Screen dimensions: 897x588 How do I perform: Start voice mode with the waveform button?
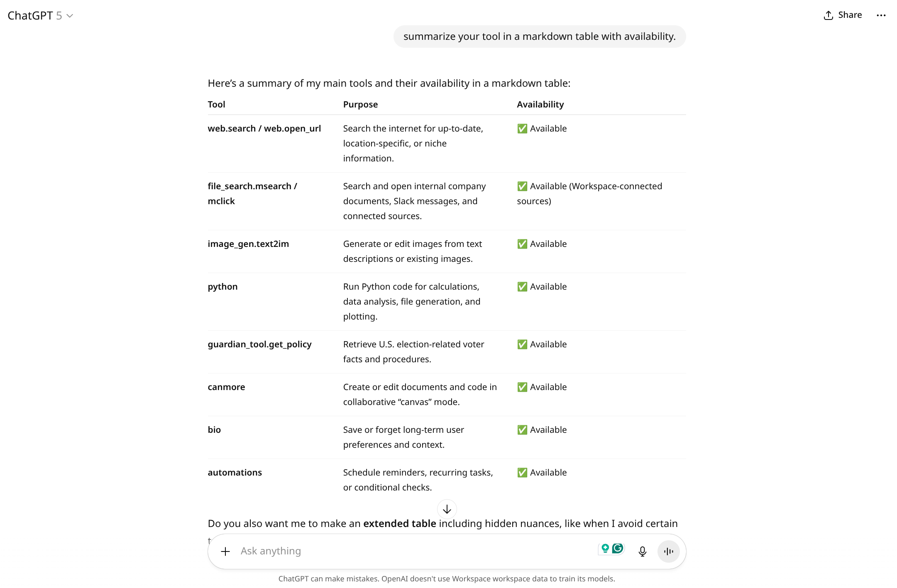coord(668,551)
